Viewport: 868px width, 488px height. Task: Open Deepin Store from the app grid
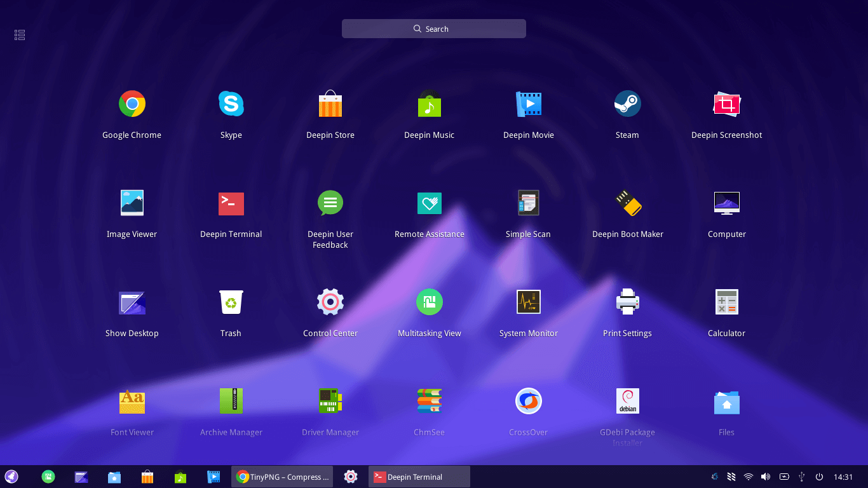pyautogui.click(x=330, y=104)
